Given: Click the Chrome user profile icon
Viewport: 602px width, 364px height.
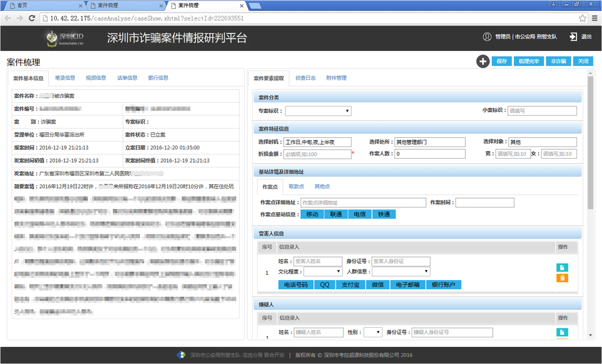Looking at the screenshot, I should 554,4.
